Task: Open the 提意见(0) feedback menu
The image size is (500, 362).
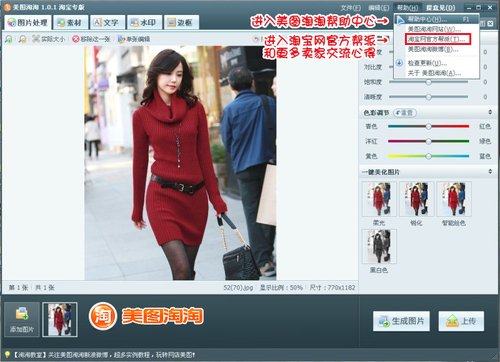Action: 440,7
